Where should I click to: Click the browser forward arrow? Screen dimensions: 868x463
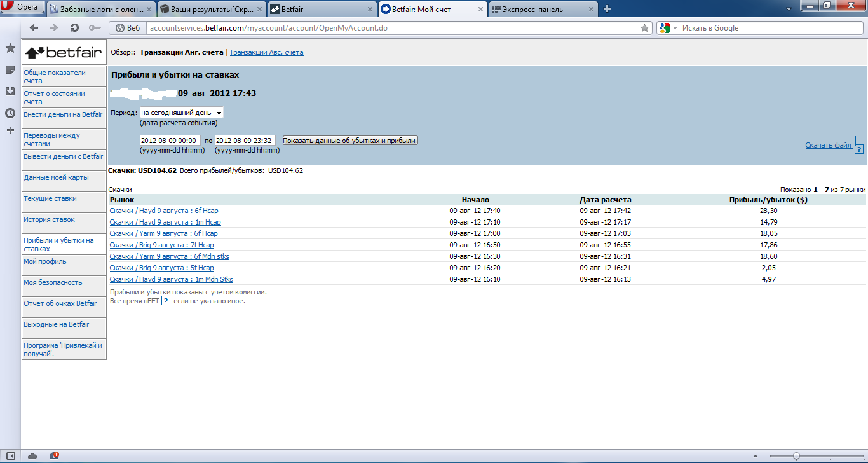pyautogui.click(x=54, y=28)
